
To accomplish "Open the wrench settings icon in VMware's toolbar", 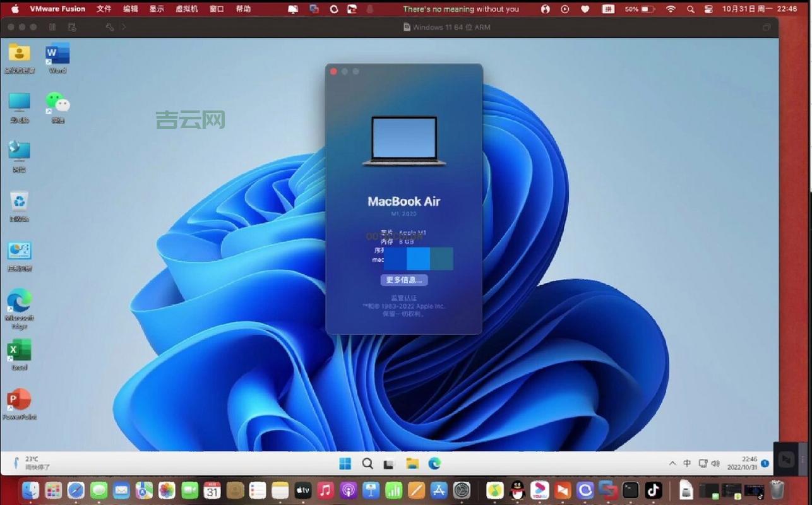I will tap(109, 27).
